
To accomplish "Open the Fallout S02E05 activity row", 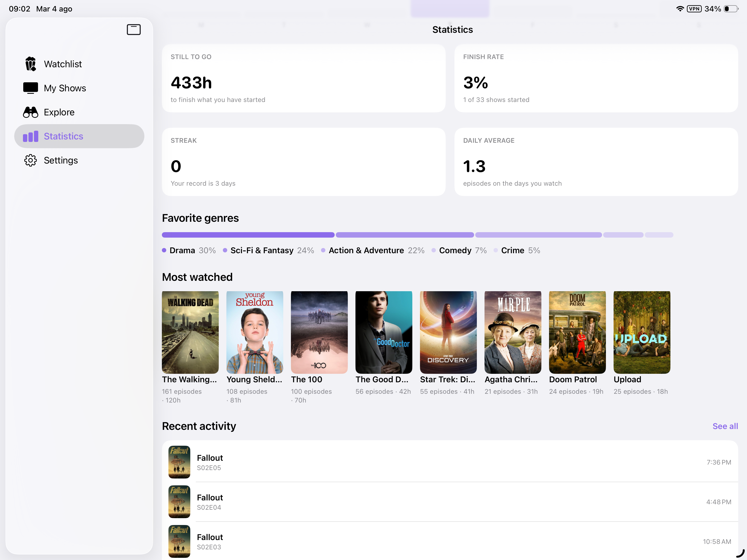I will tap(450, 462).
